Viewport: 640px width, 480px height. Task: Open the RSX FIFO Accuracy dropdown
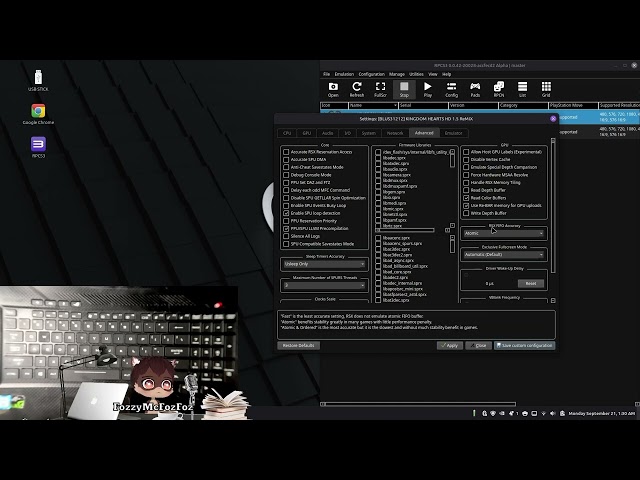[504, 233]
